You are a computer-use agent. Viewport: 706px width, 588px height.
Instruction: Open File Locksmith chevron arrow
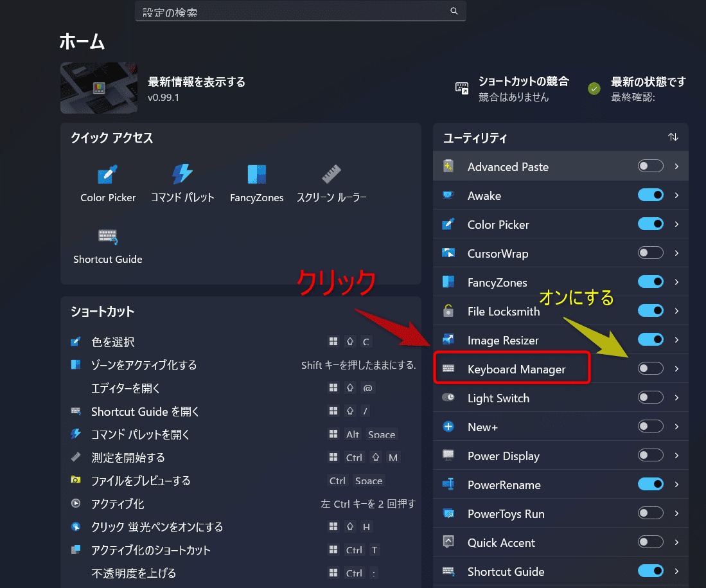tap(676, 310)
